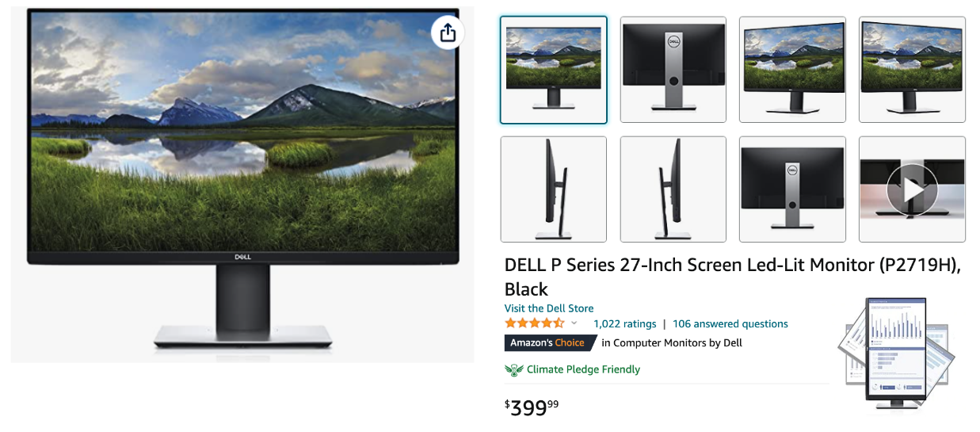Open the 1,022 ratings link
The width and height of the screenshot is (980, 432).
(x=624, y=323)
